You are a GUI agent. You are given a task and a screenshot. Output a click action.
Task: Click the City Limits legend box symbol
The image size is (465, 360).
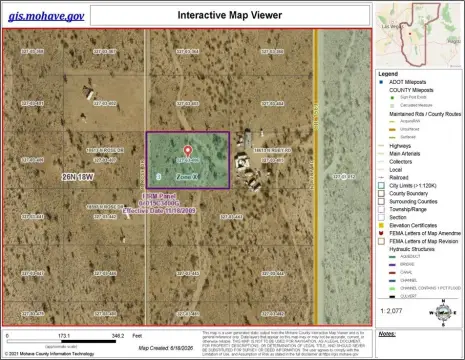pos(381,186)
